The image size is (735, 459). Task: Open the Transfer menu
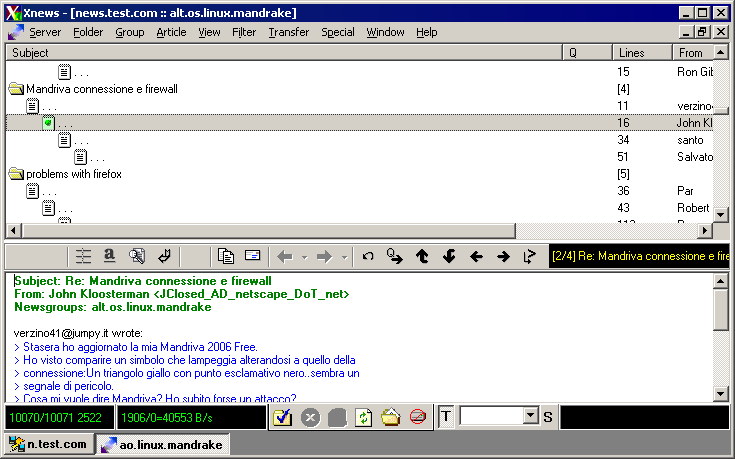[x=289, y=32]
